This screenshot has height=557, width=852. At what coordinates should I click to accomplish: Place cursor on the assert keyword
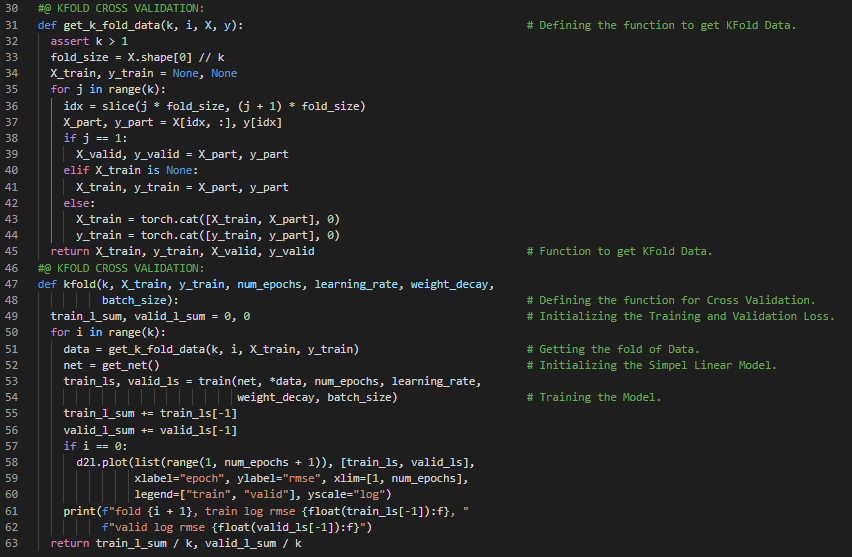point(69,41)
